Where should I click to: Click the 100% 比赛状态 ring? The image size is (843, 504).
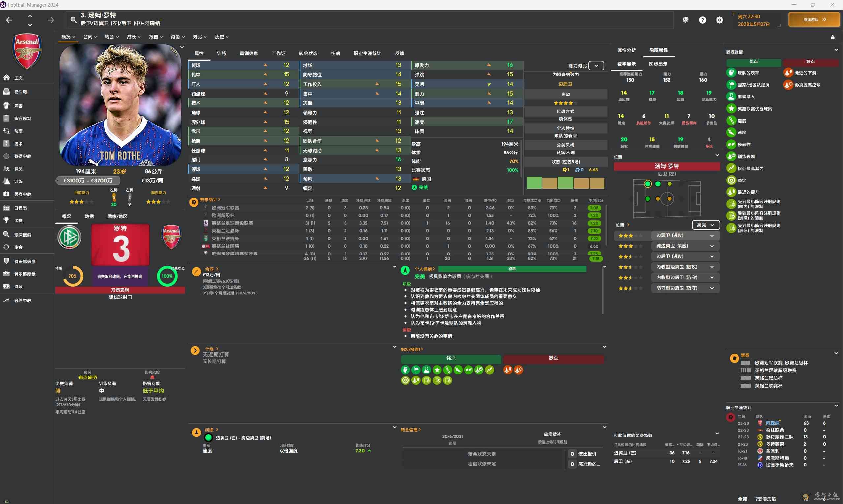(167, 276)
